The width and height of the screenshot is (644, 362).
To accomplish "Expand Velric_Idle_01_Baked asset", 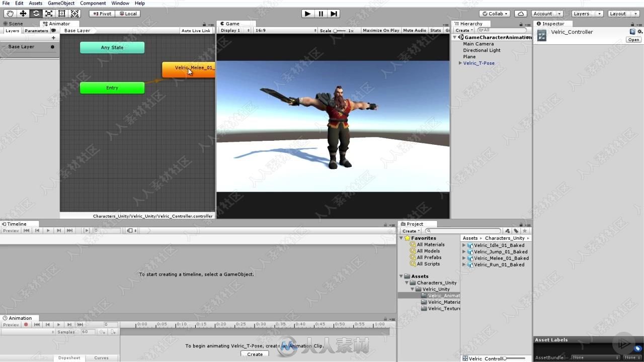I will [464, 245].
